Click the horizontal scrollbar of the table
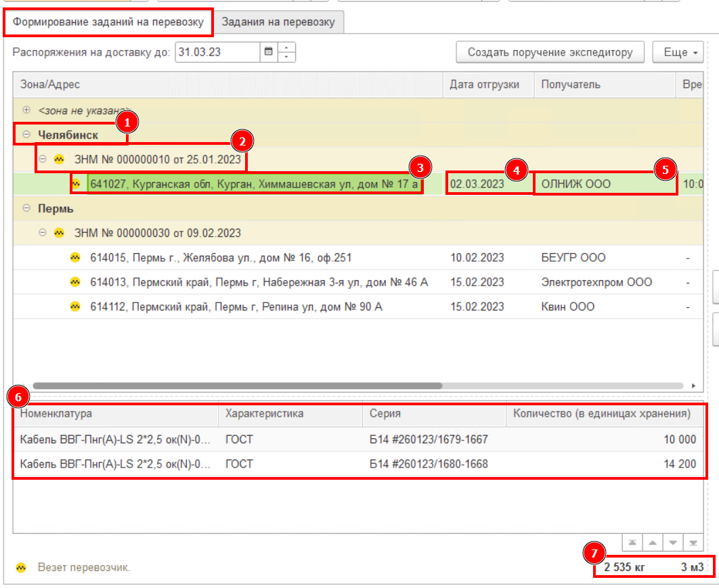 238,386
